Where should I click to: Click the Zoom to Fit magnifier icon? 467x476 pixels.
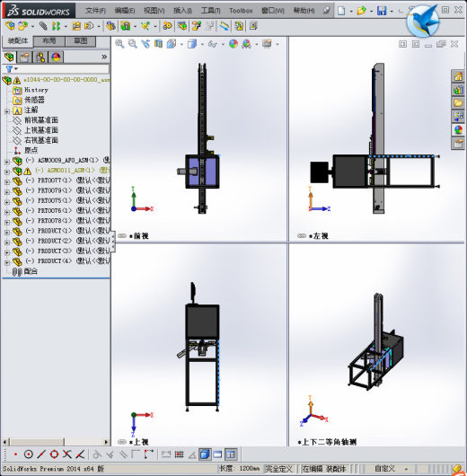pyautogui.click(x=119, y=44)
